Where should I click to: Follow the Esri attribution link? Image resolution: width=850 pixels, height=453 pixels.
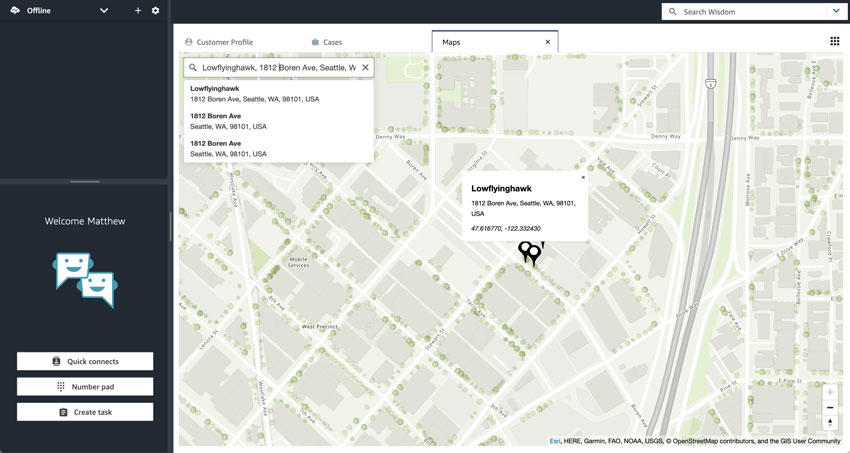[555, 441]
